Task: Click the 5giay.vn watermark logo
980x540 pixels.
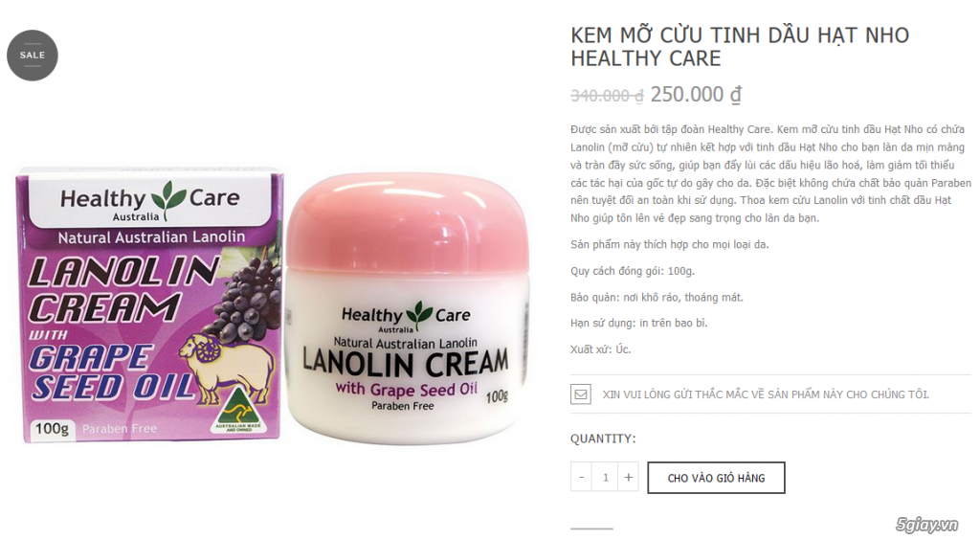Action: pyautogui.click(x=926, y=524)
